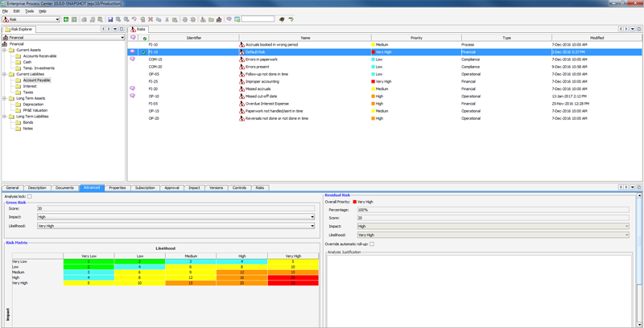Switch to the Controls tab

pos(239,187)
